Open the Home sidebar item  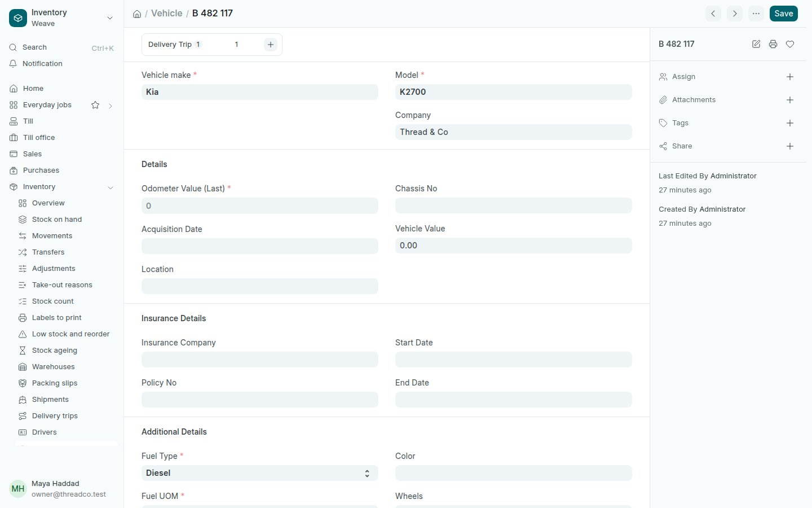(61, 89)
